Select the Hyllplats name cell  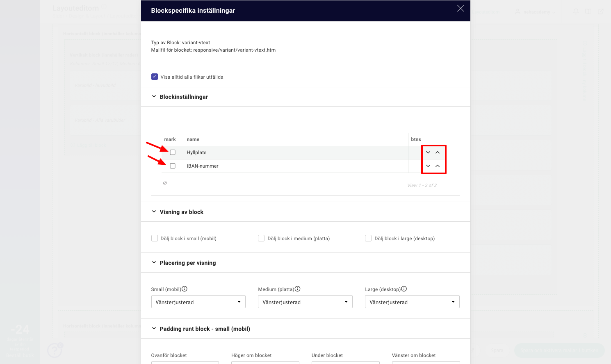click(x=296, y=152)
